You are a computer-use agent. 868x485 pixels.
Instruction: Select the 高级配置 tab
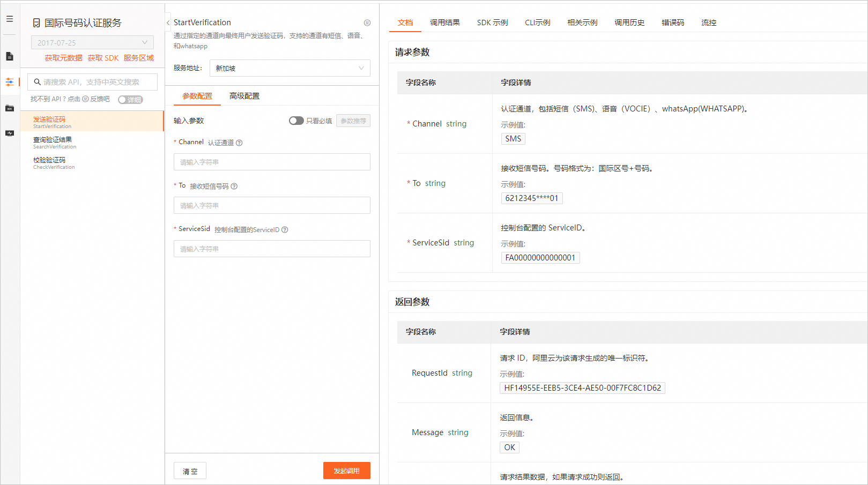(244, 96)
